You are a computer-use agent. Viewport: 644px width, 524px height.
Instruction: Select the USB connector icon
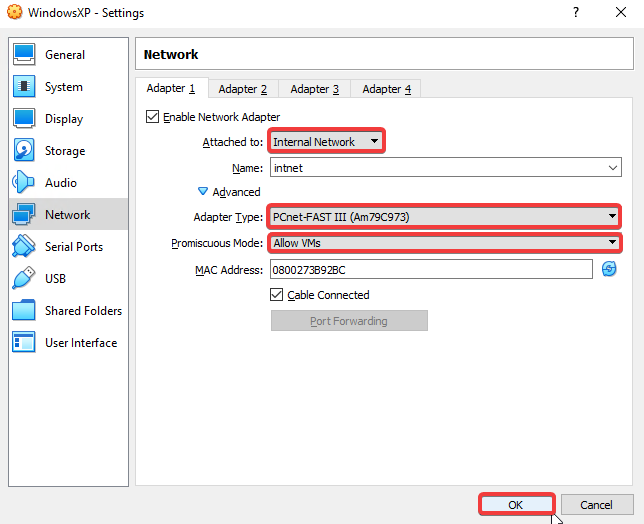tap(24, 278)
